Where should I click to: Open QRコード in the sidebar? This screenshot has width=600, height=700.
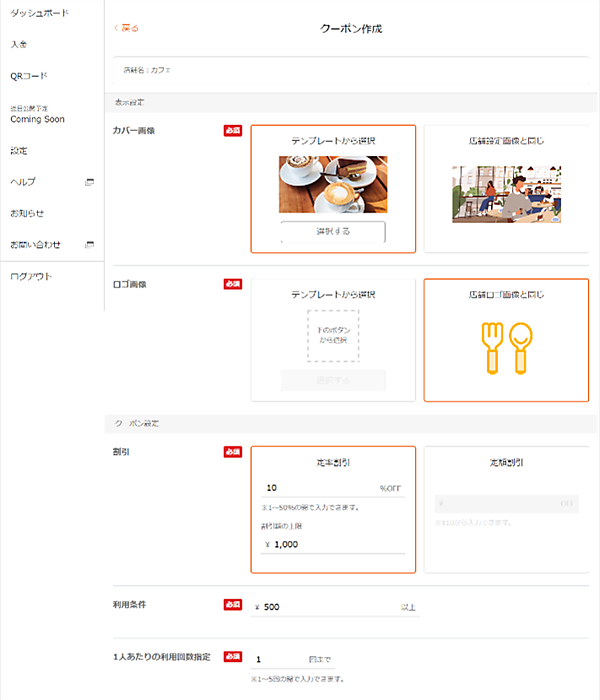pyautogui.click(x=29, y=76)
